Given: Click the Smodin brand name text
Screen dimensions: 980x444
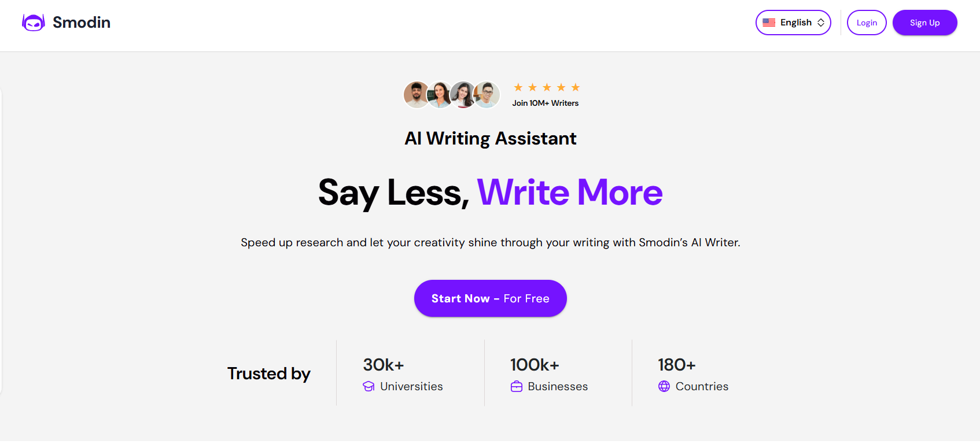Looking at the screenshot, I should 82,23.
